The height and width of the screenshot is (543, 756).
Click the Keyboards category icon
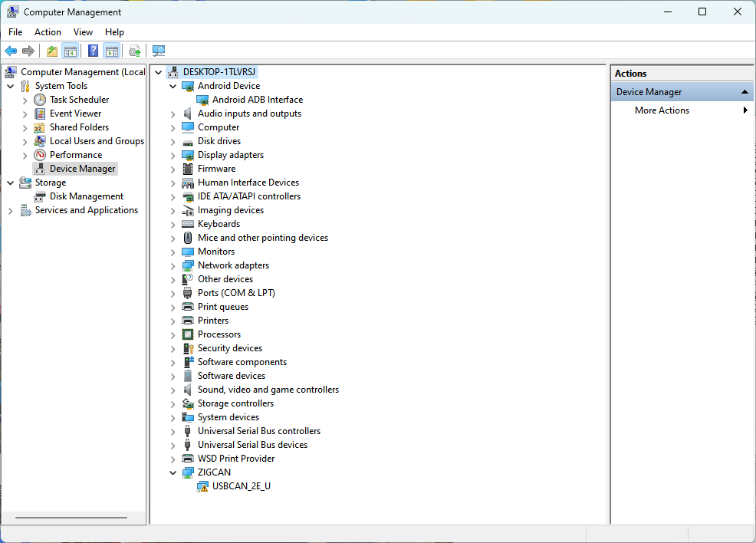(188, 224)
